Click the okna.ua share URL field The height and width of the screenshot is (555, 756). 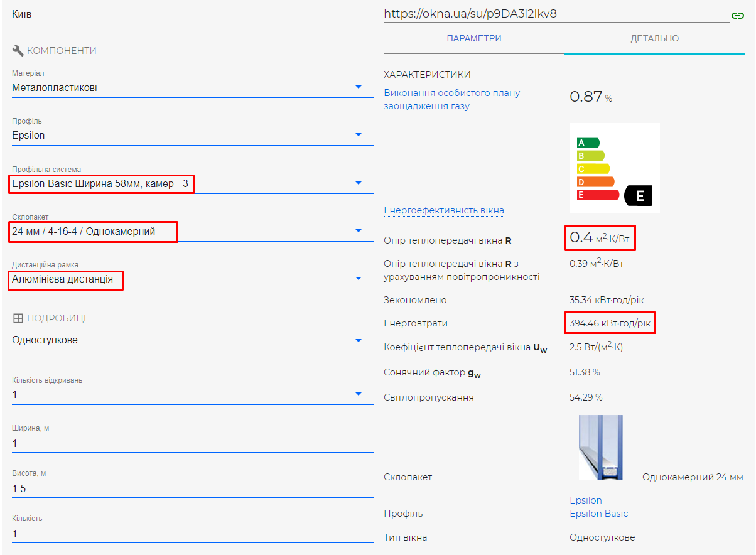click(x=556, y=13)
